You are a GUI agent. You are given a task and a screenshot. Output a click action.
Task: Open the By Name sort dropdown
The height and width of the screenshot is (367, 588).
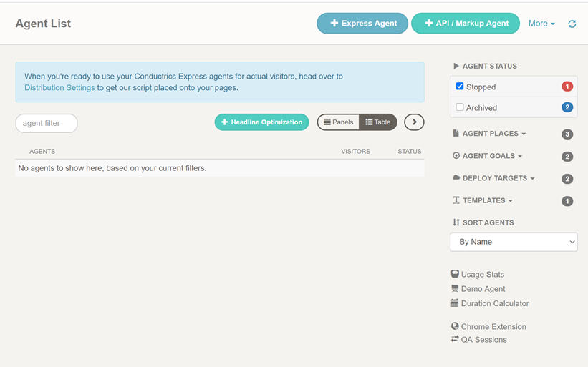pos(514,242)
